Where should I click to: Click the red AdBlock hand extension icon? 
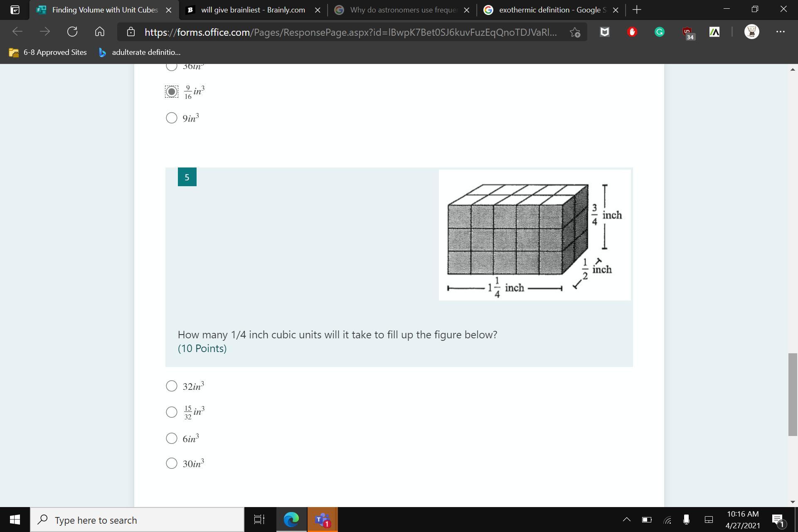point(632,32)
